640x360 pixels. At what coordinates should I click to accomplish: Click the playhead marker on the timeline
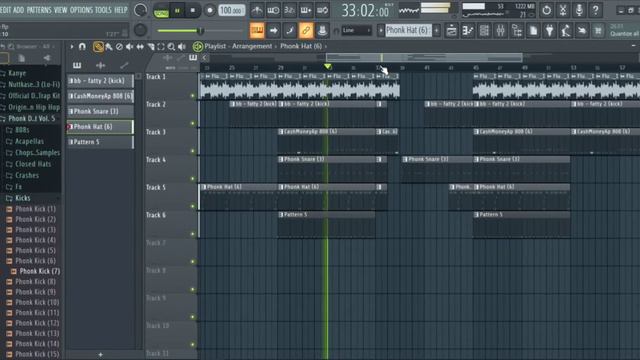click(327, 67)
